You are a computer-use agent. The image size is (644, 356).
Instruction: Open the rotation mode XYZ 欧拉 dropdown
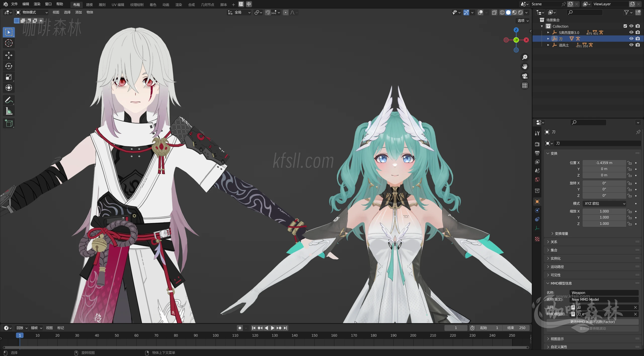point(604,204)
